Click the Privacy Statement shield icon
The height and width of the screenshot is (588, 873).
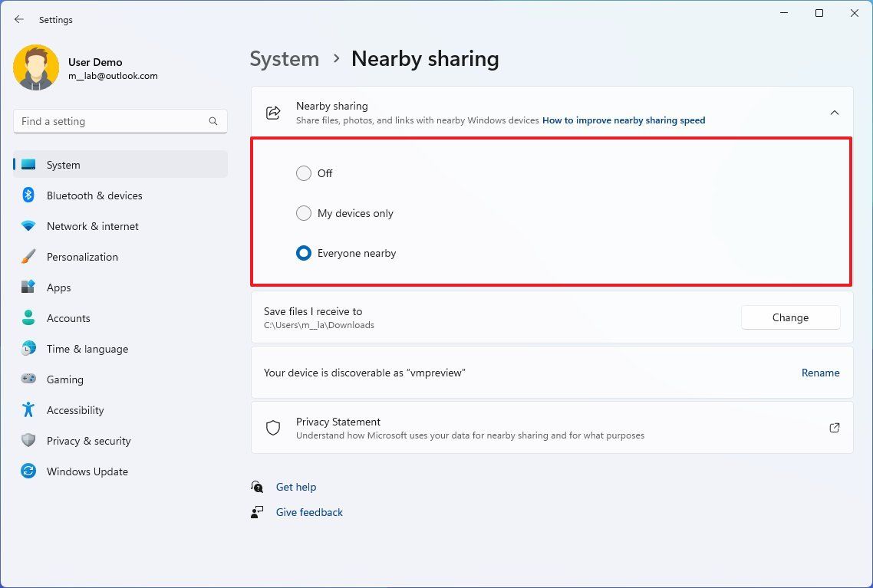273,428
